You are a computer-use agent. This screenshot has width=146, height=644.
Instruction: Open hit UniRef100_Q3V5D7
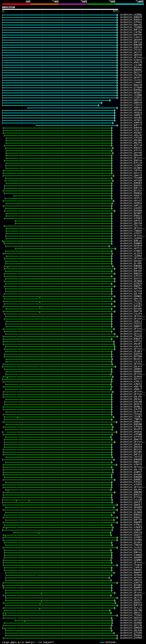click(x=131, y=538)
